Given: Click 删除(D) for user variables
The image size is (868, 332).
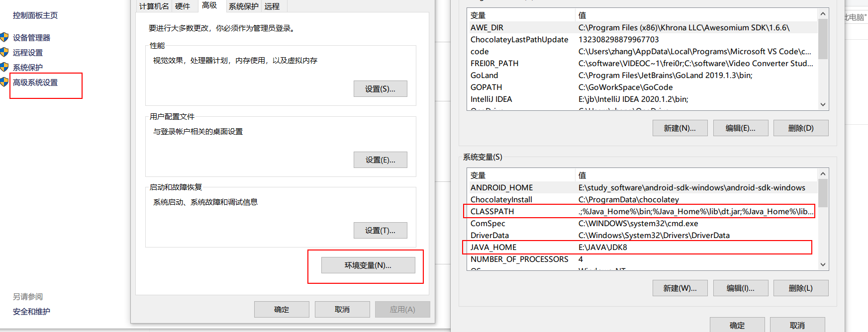Looking at the screenshot, I should (801, 128).
